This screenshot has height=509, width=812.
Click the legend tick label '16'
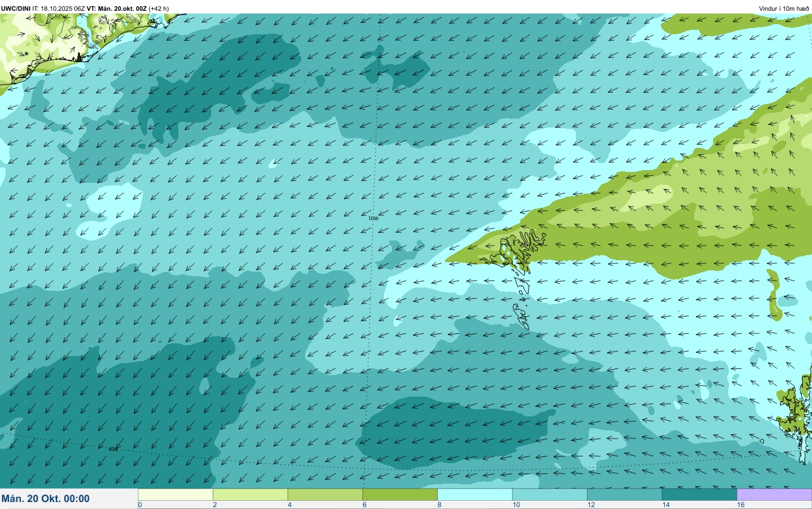pos(740,505)
